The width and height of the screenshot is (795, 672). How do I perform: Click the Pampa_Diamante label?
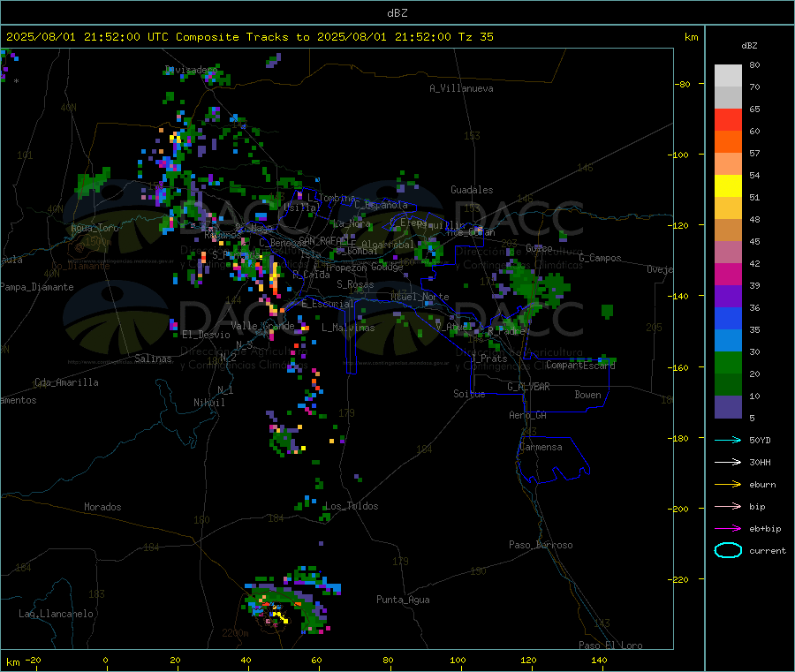[37, 287]
